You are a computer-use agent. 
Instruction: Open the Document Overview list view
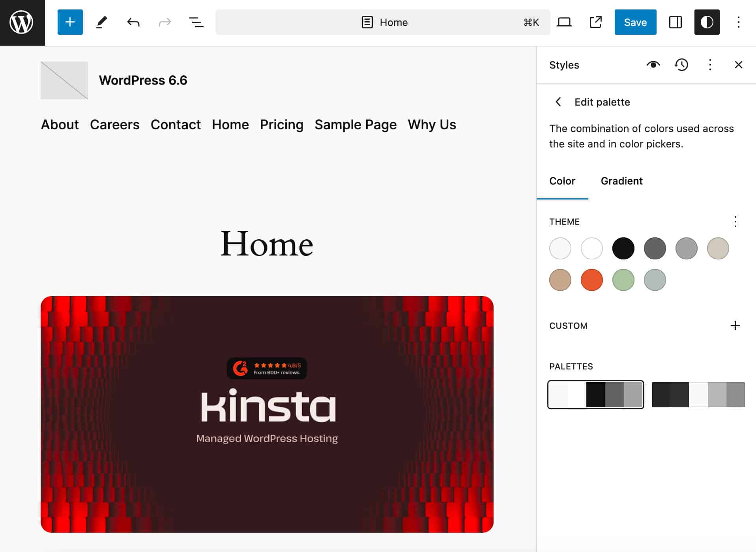[196, 22]
